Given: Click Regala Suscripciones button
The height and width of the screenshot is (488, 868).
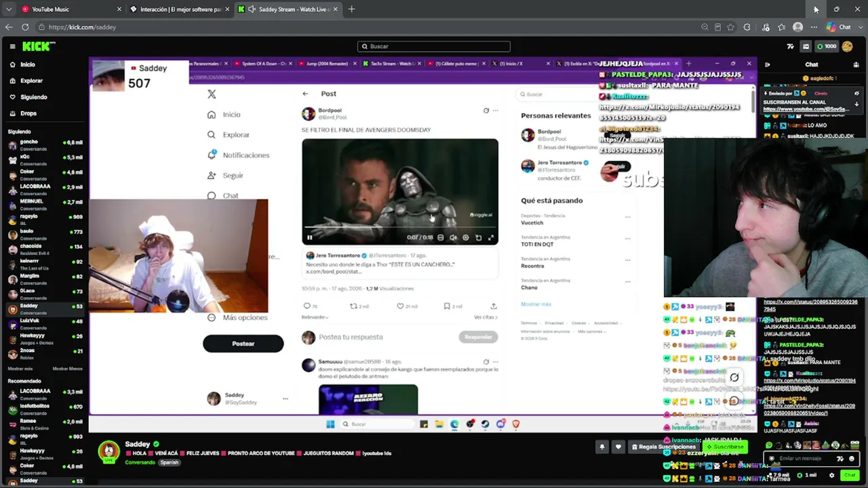Looking at the screenshot, I should (x=663, y=447).
